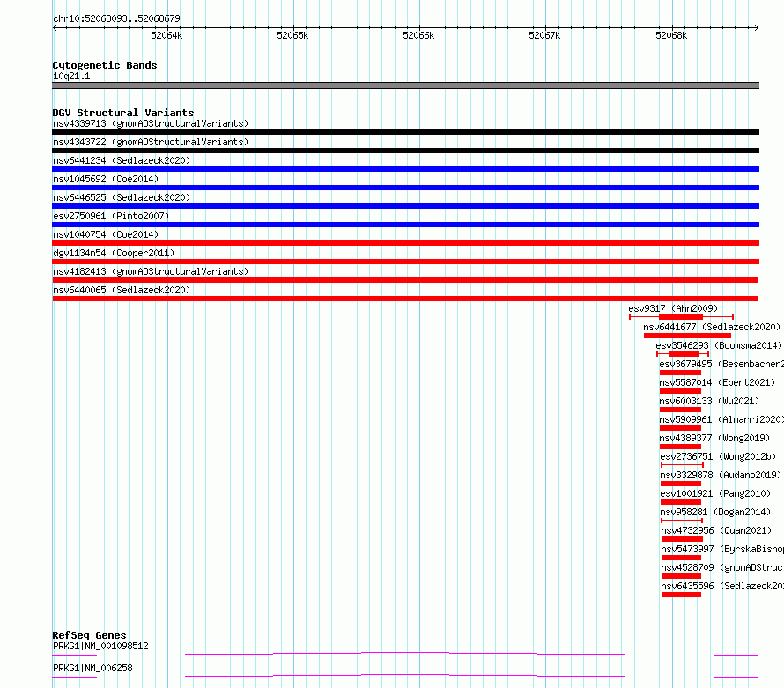
Task: Open variant nsv1045692 (Coe2014)
Action: point(106,179)
